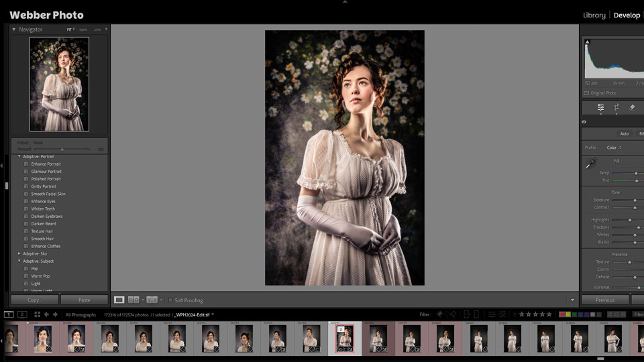Screen dimensions: 644x362
Task: Go back to previous source
Action: [46, 314]
